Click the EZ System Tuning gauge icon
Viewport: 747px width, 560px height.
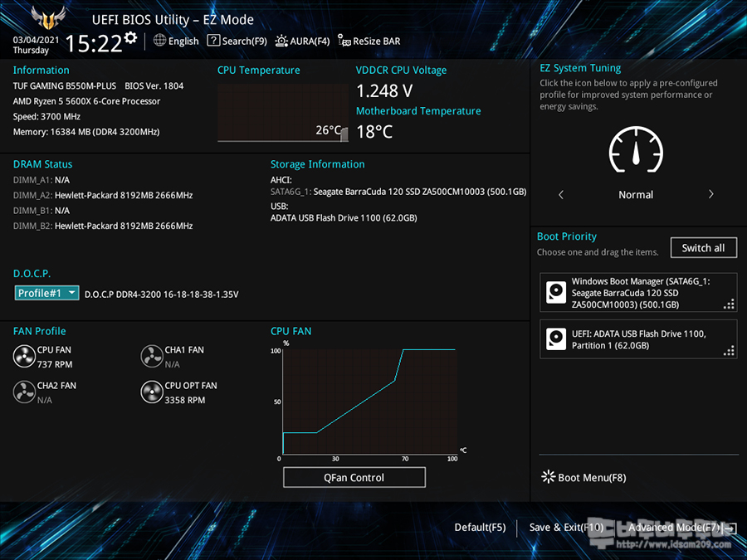click(636, 149)
